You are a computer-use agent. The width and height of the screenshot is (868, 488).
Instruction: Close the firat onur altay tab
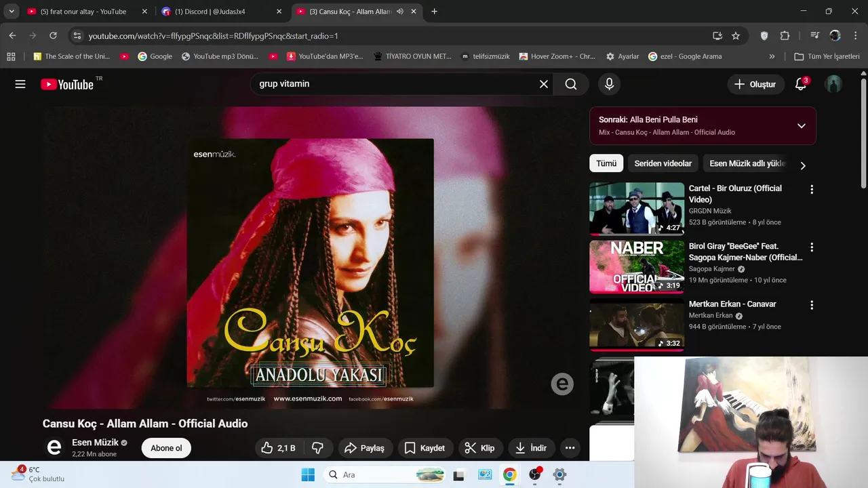144,12
